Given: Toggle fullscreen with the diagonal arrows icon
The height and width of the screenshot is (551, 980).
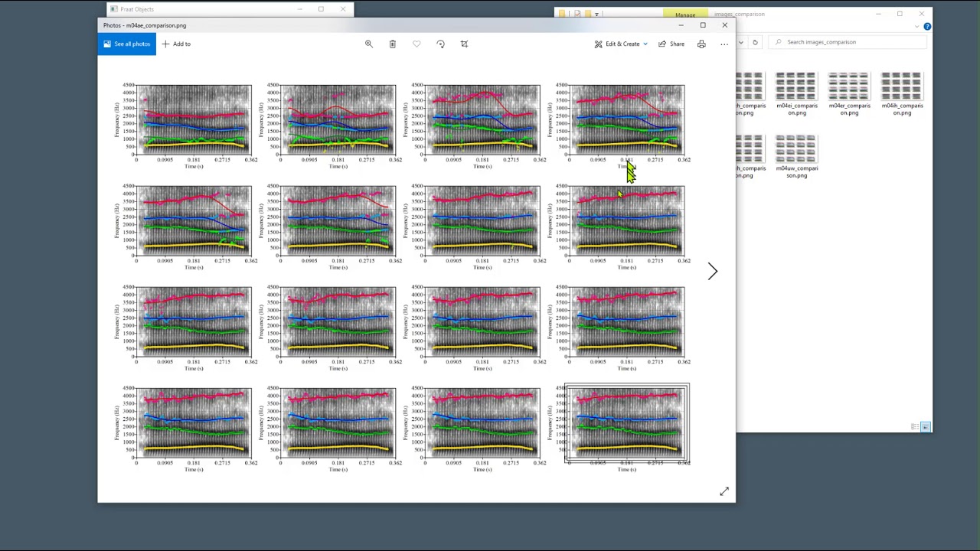Looking at the screenshot, I should tap(724, 491).
